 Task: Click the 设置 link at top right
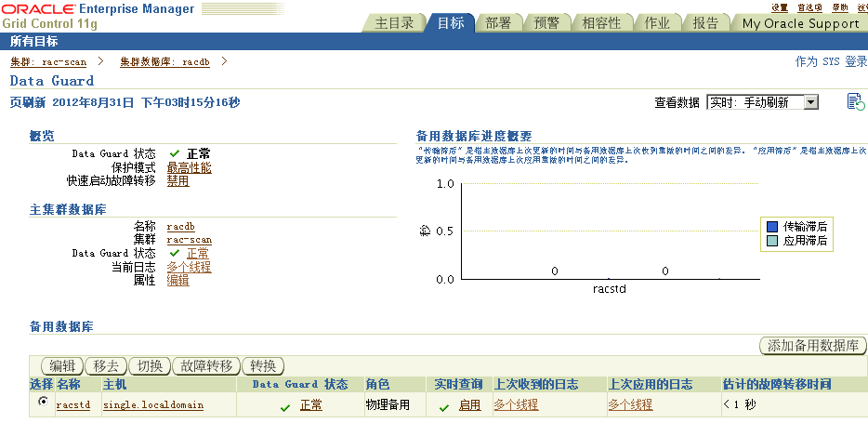780,7
